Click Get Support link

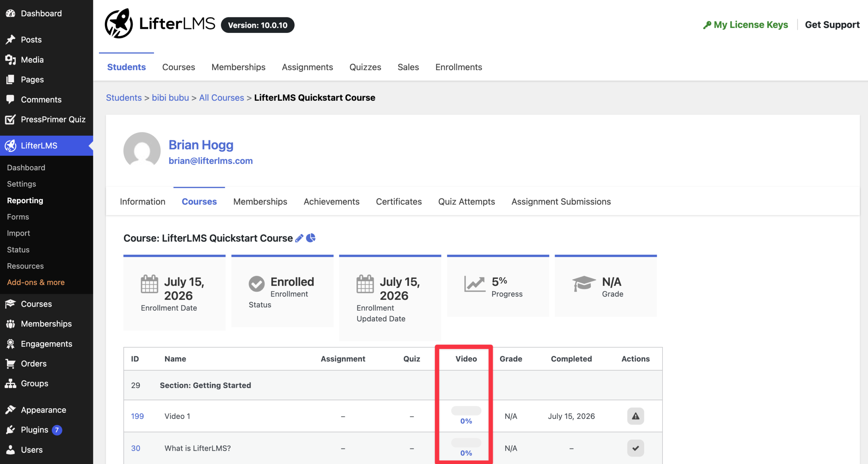tap(832, 25)
